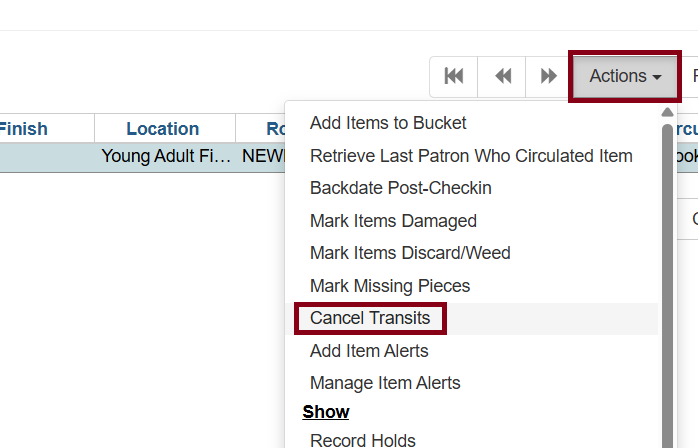The width and height of the screenshot is (698, 448).
Task: Click the menu scroll-up arrow
Action: click(667, 111)
